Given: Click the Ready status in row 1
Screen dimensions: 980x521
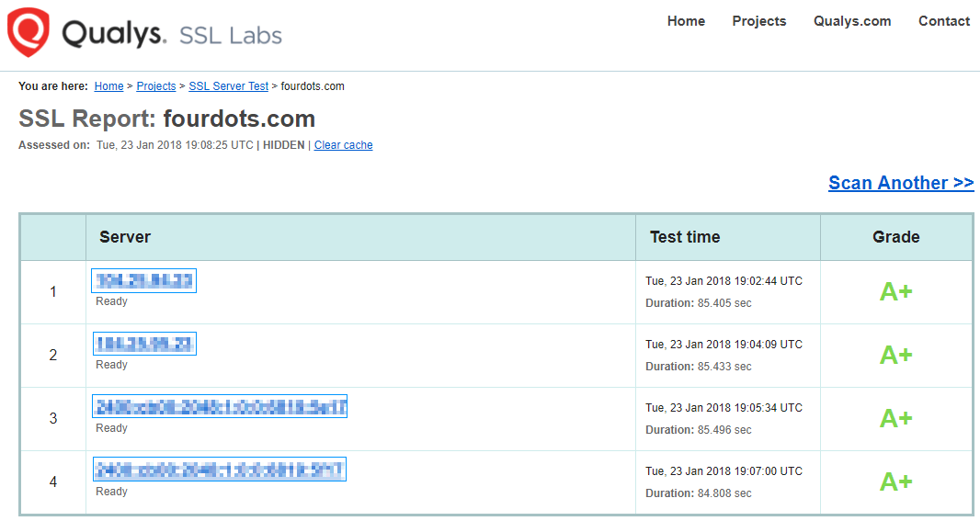Looking at the screenshot, I should point(111,301).
